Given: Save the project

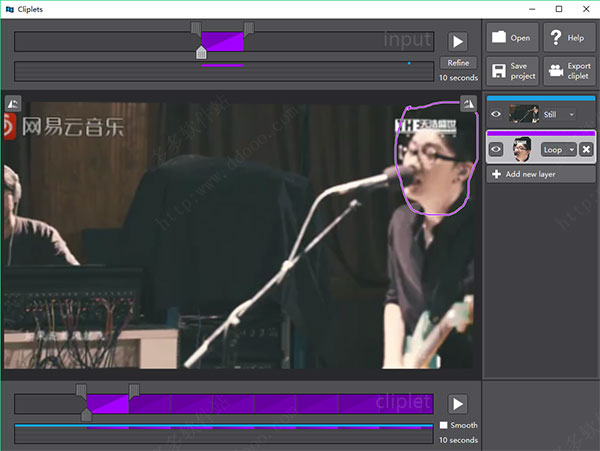Looking at the screenshot, I should pyautogui.click(x=512, y=71).
